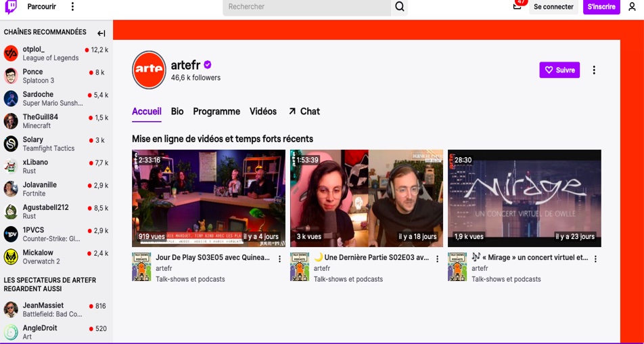Switch to the Programme tab
This screenshot has width=644, height=344.
tap(216, 111)
